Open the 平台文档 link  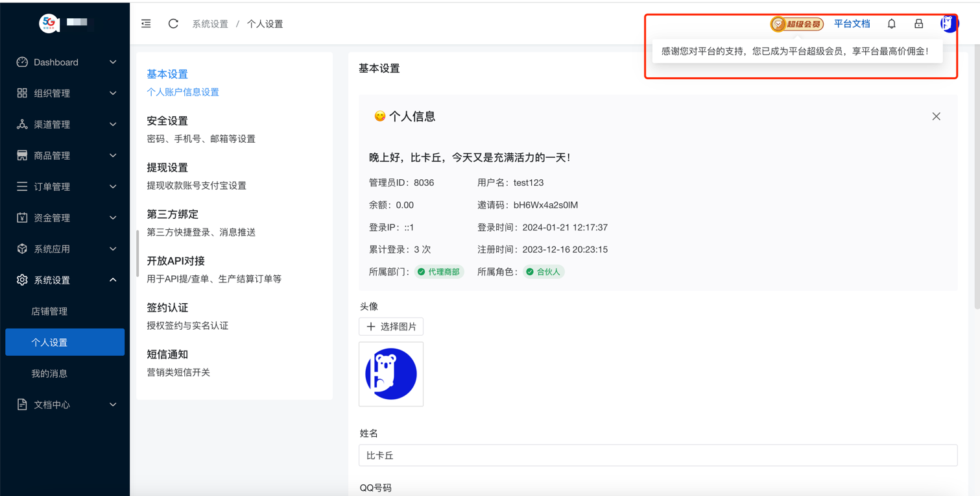point(852,23)
